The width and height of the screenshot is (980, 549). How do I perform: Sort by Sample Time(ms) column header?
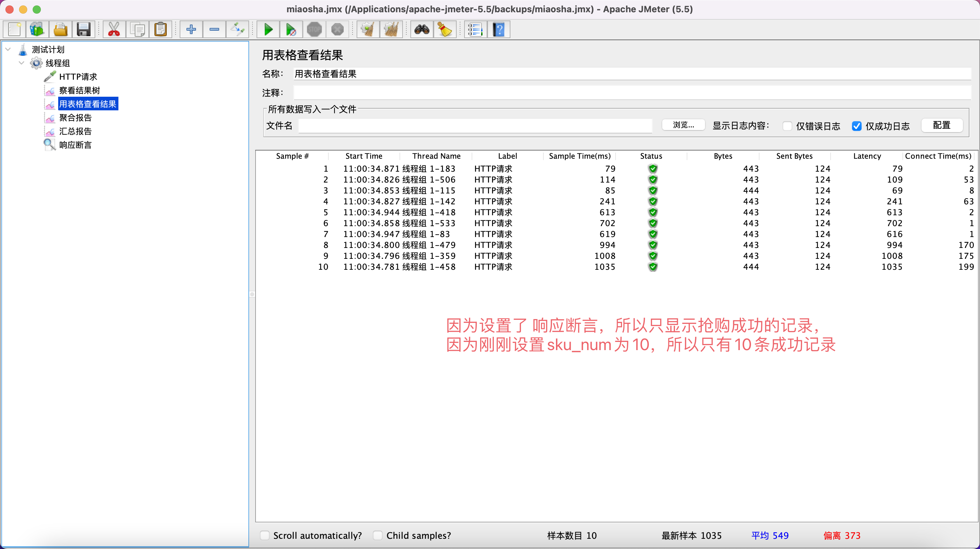tap(579, 156)
